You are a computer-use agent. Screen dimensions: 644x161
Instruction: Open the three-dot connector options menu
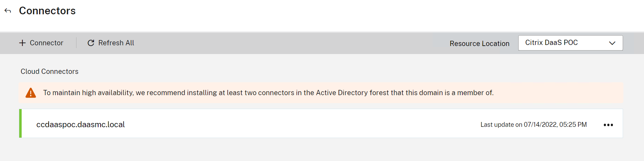tap(608, 125)
